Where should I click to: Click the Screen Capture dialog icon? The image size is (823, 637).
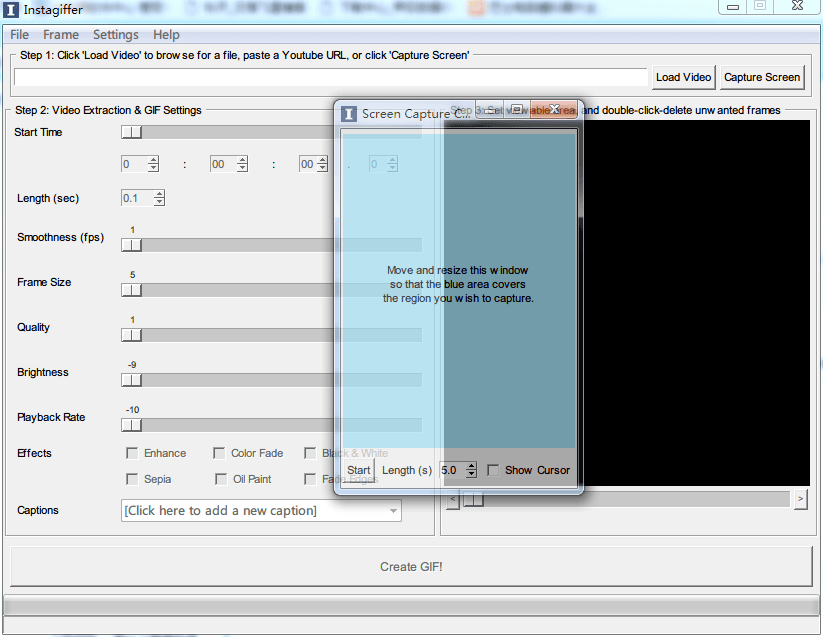click(349, 114)
